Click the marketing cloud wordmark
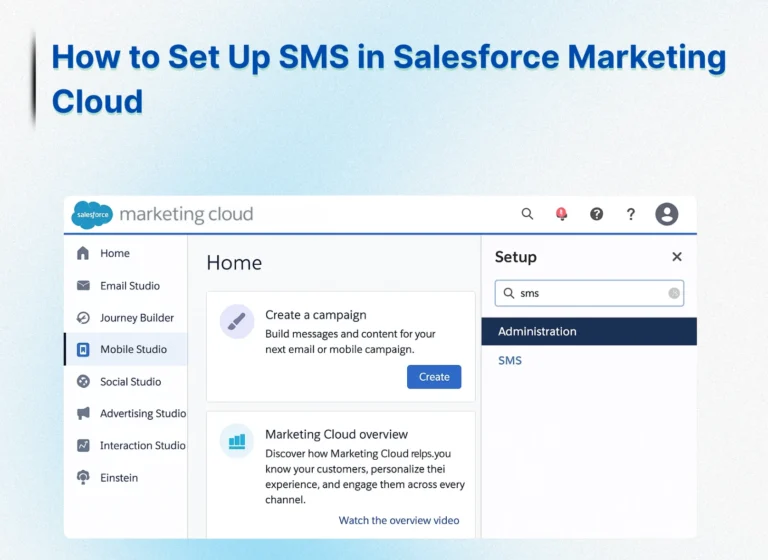 pos(187,215)
